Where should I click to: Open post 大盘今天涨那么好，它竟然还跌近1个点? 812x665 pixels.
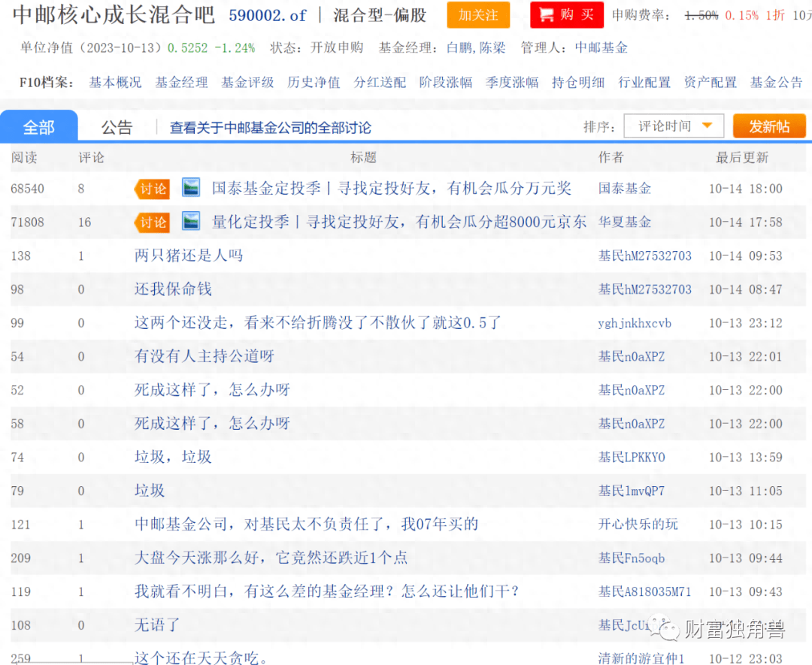tap(271, 558)
